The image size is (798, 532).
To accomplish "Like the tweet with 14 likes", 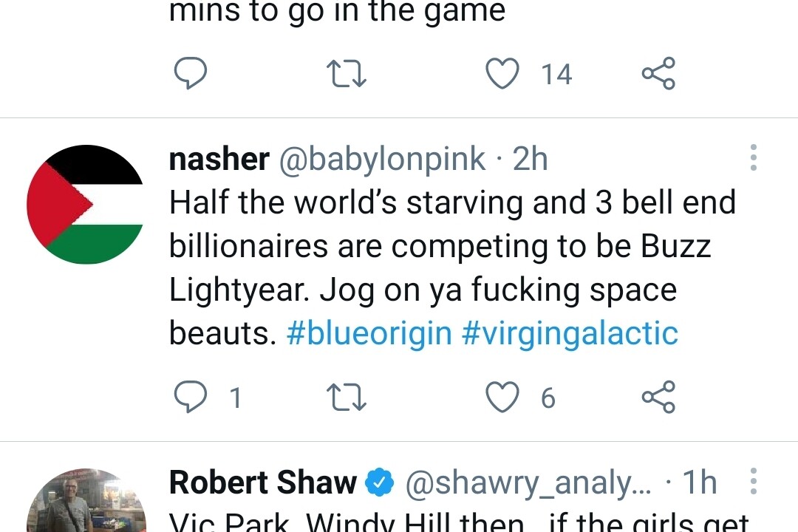I will 502,74.
